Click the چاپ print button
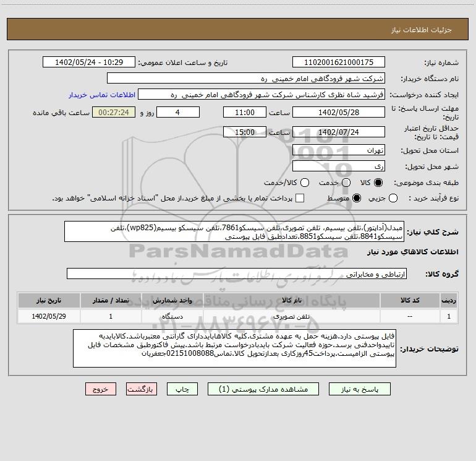Viewport: 476px width, 461px height. (x=182, y=389)
